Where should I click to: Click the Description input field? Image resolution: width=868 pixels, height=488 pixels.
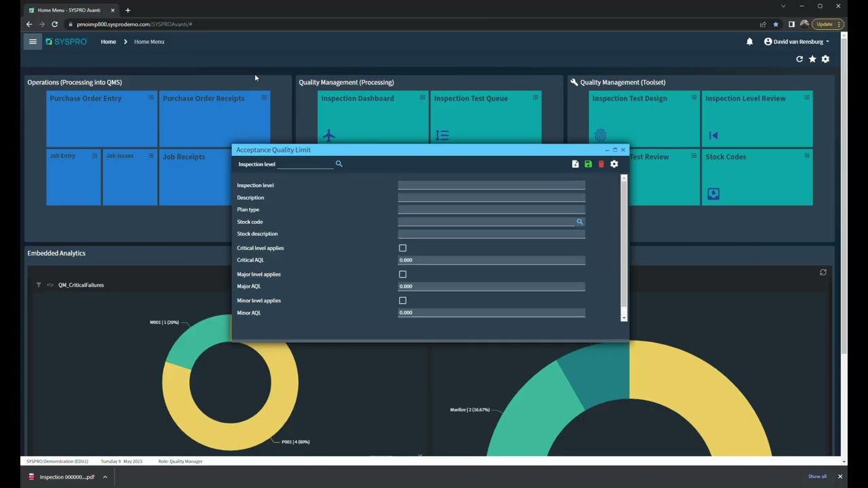(491, 197)
